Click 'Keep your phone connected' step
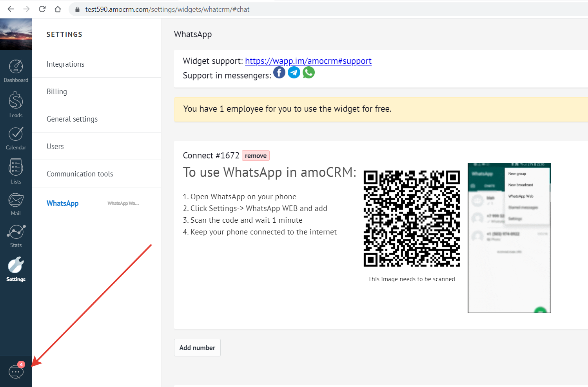This screenshot has width=588, height=387. (260, 232)
